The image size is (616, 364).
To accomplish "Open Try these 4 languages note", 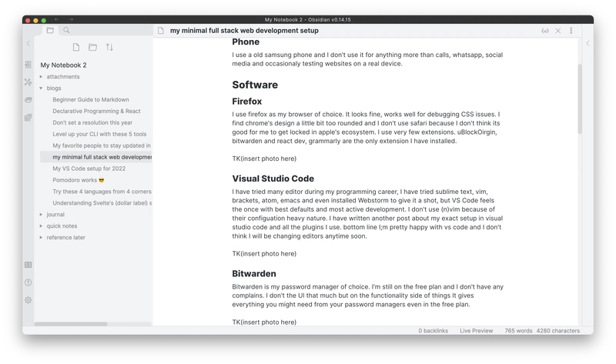I will pos(102,192).
